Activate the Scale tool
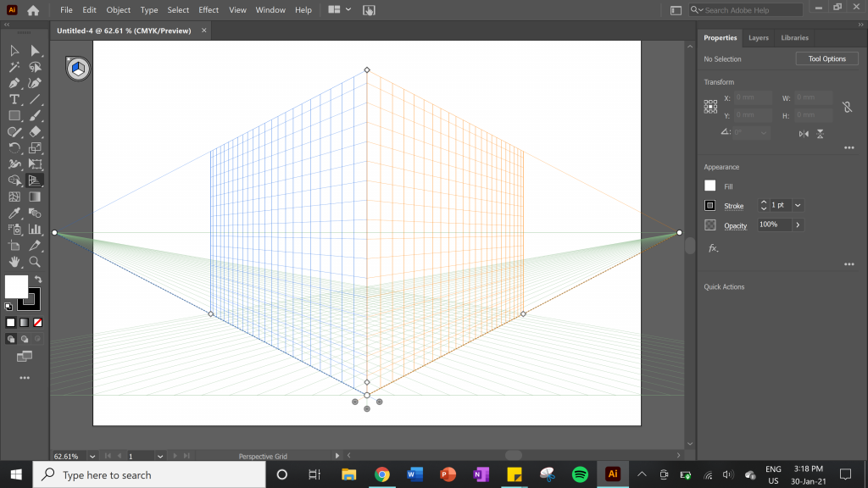868x488 pixels. click(35, 148)
